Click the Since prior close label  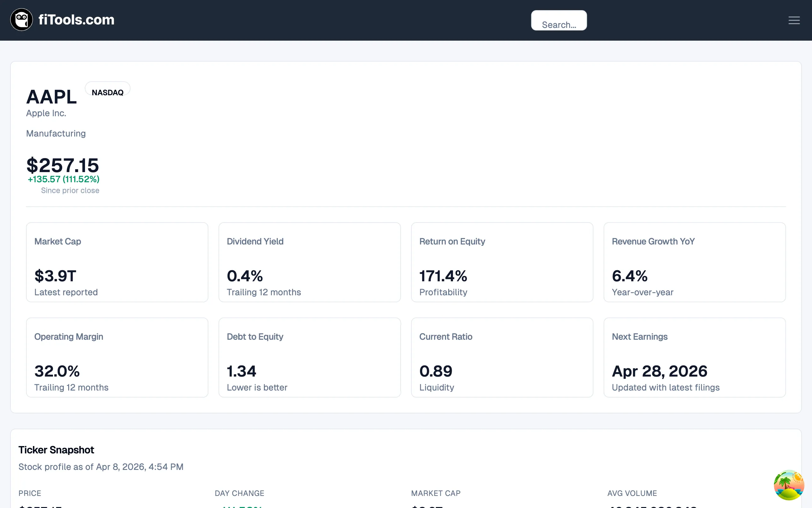pos(70,190)
